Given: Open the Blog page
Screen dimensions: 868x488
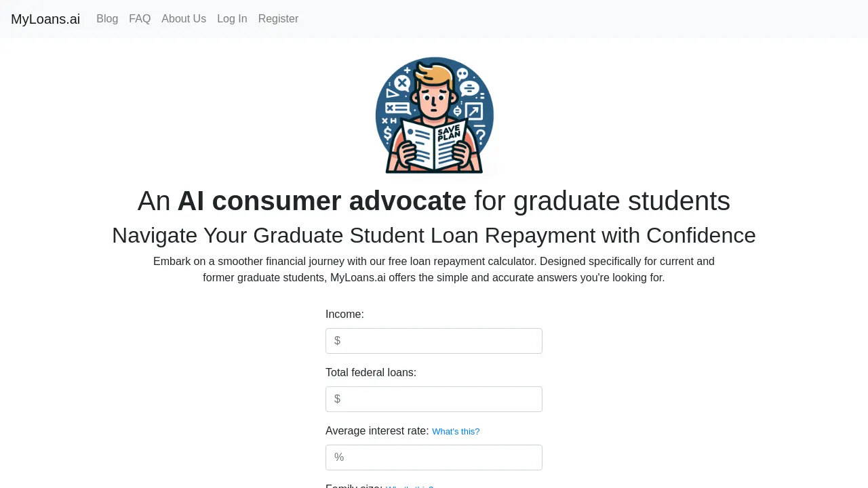Looking at the screenshot, I should pyautogui.click(x=107, y=18).
